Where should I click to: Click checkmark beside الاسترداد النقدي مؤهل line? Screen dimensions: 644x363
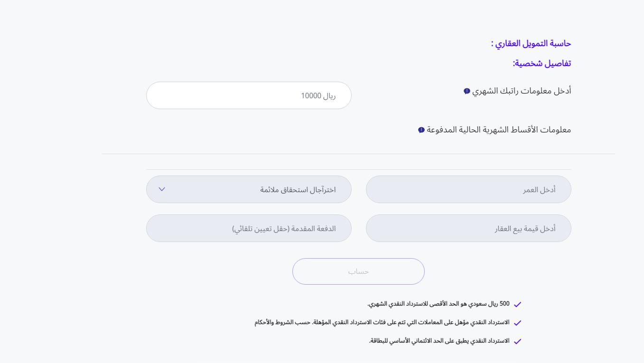[517, 323]
